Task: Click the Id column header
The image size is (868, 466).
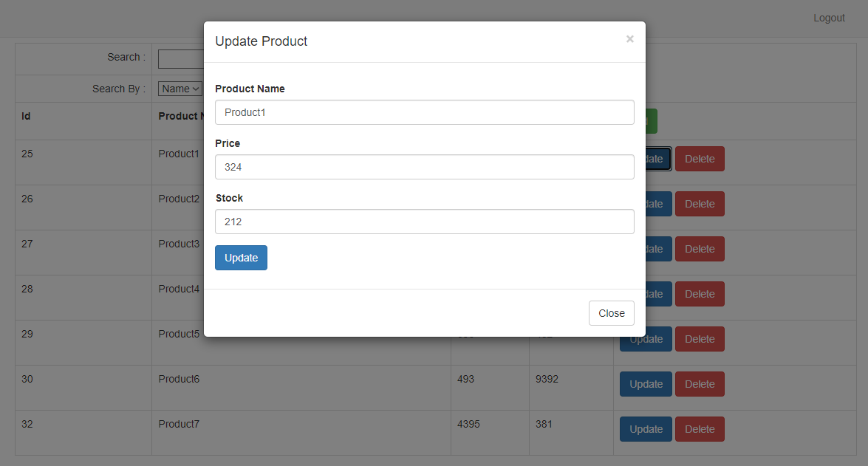Action: (25, 116)
